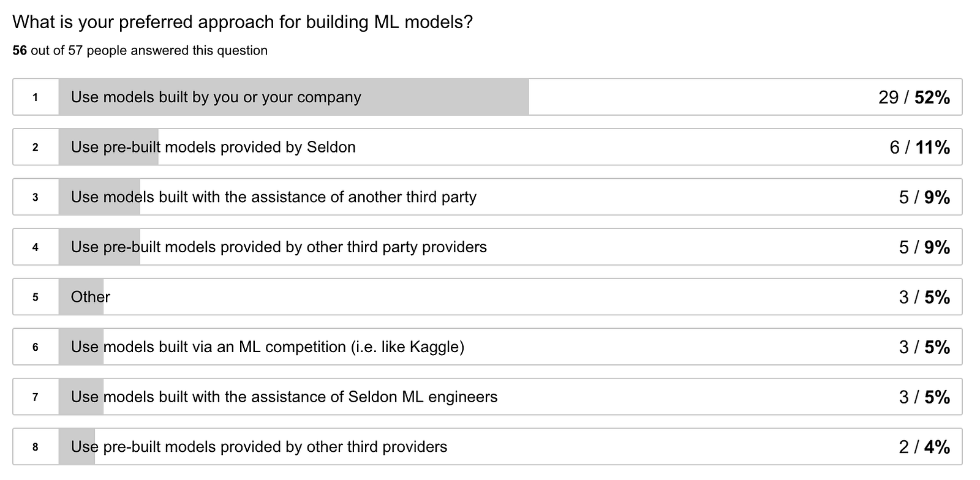Click rank number 4 cell
Screen dimensions: 980x480
(36, 247)
